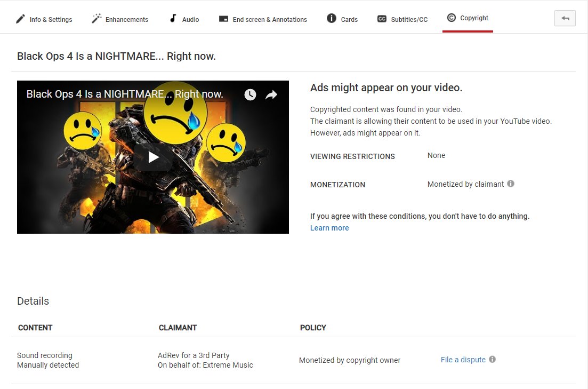
Task: Click the music note Audio icon
Action: [173, 18]
